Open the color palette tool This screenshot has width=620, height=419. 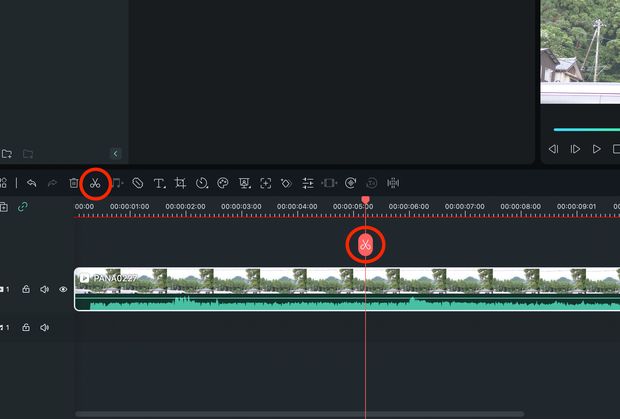[223, 183]
